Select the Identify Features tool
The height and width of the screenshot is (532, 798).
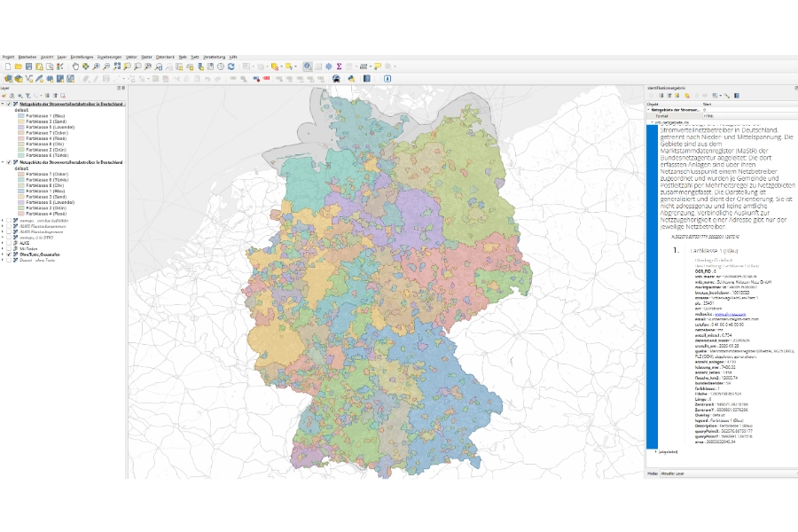[x=308, y=66]
